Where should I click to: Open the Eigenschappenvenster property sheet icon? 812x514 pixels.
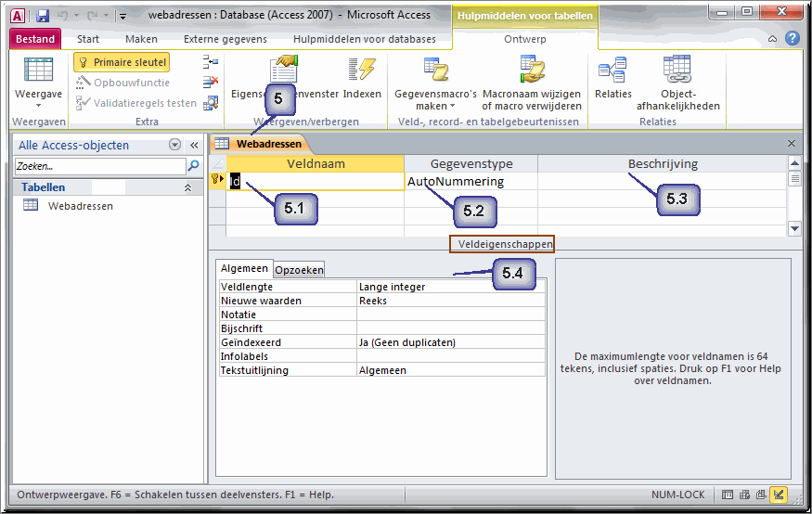(x=284, y=70)
